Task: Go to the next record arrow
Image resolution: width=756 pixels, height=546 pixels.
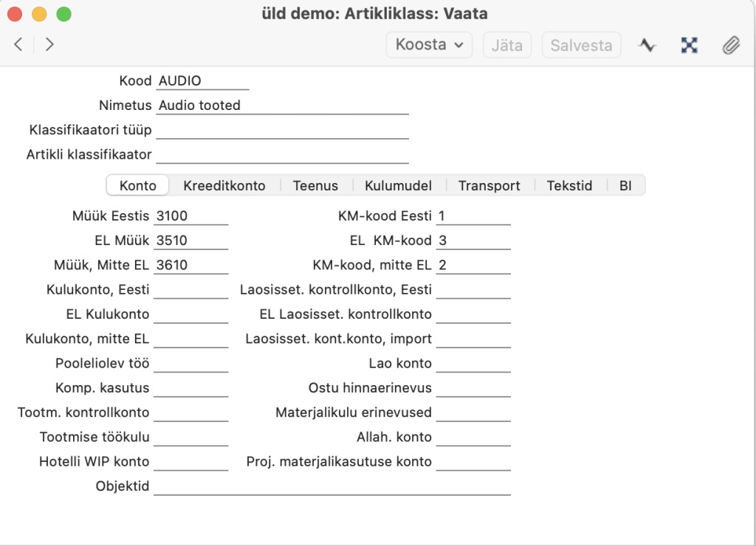Action: click(x=49, y=45)
